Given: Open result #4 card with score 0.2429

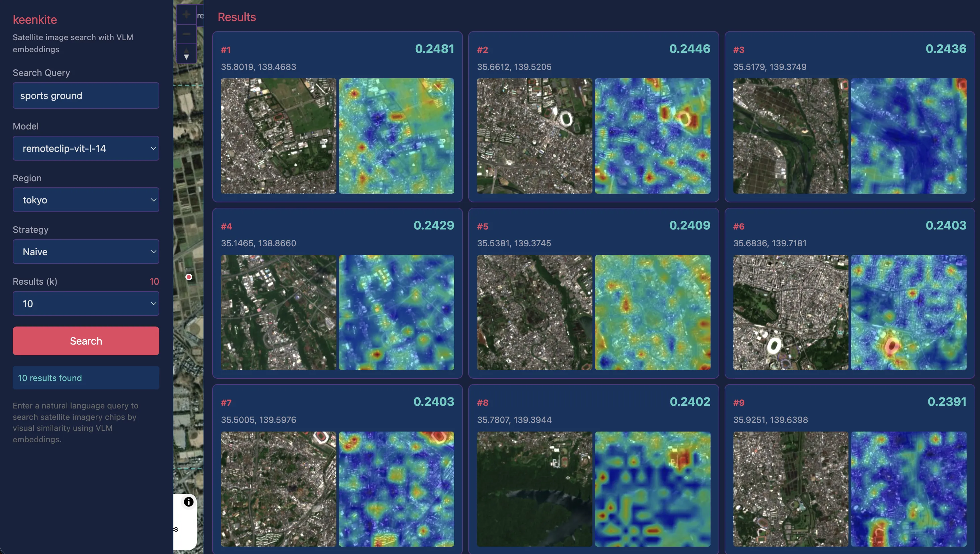Looking at the screenshot, I should tap(337, 234).
